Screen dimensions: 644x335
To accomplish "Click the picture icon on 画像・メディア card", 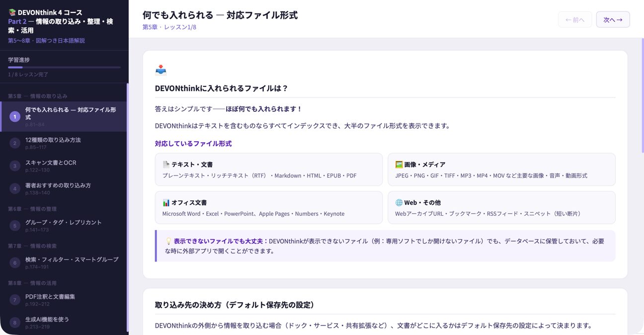I will [399, 165].
